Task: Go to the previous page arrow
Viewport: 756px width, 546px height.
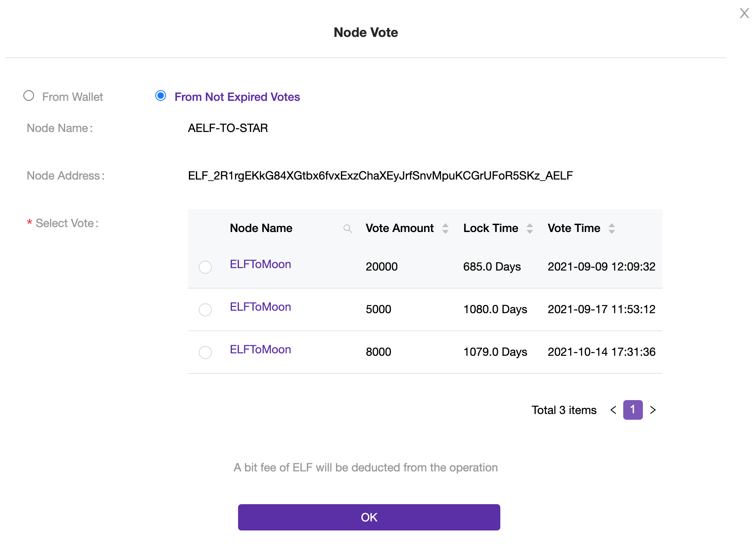Action: [613, 410]
